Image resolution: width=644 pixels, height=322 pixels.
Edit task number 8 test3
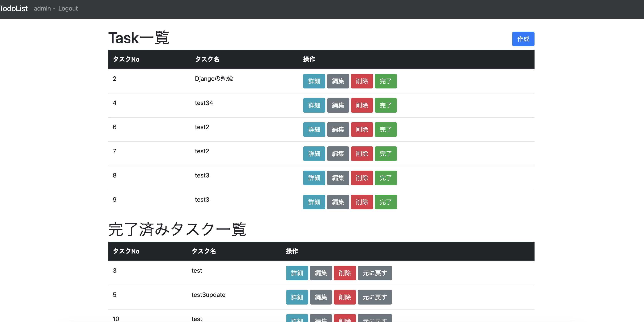pos(338,178)
